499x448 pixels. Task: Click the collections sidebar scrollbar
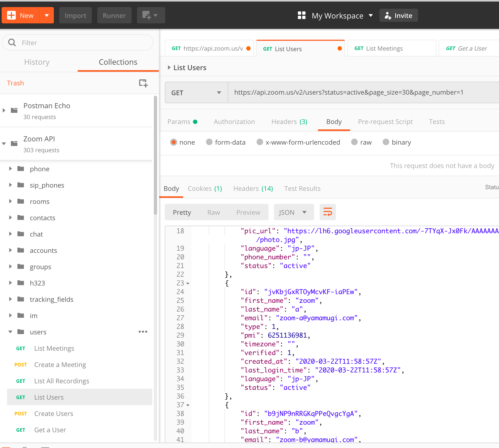155,155
